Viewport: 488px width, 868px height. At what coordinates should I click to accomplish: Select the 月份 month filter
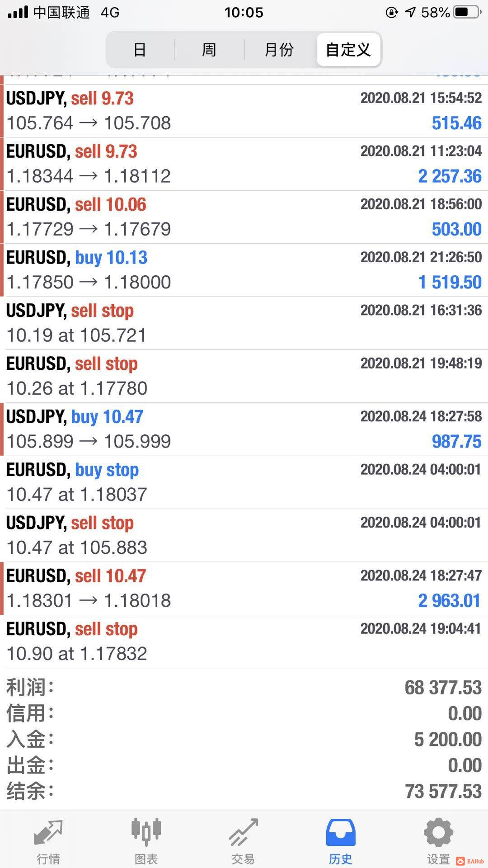coord(279,49)
